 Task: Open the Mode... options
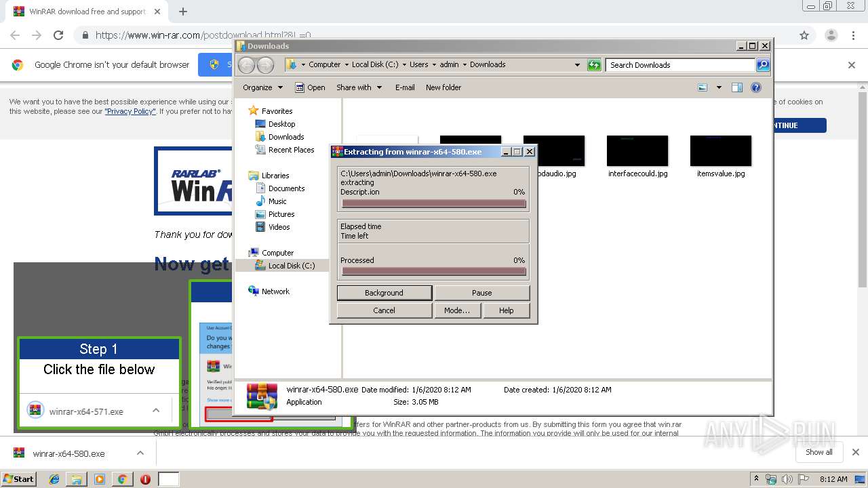[x=457, y=310]
